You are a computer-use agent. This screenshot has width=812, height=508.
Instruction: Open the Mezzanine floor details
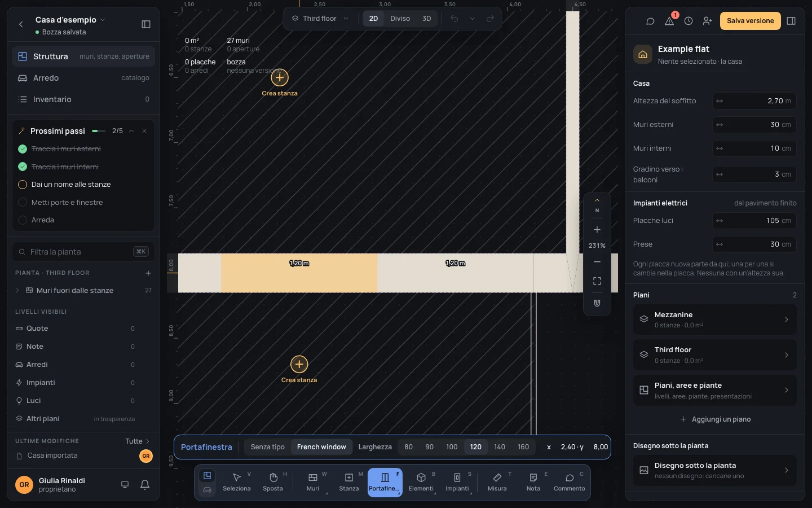[714, 319]
